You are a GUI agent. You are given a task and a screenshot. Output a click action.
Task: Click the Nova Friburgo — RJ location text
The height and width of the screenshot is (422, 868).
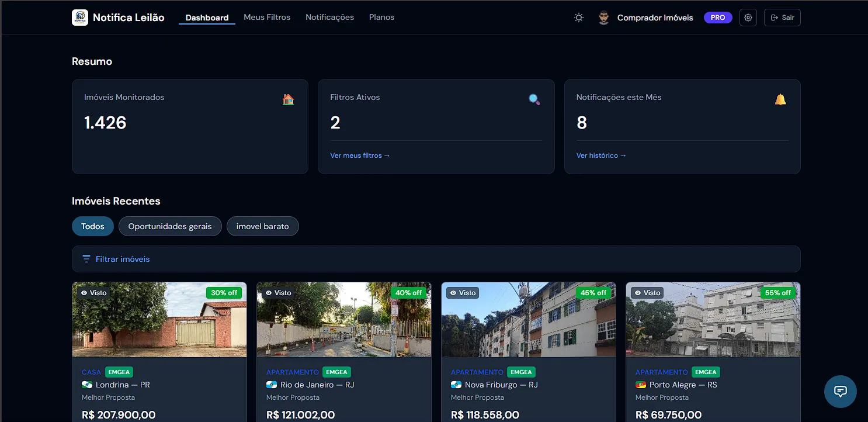tap(501, 385)
